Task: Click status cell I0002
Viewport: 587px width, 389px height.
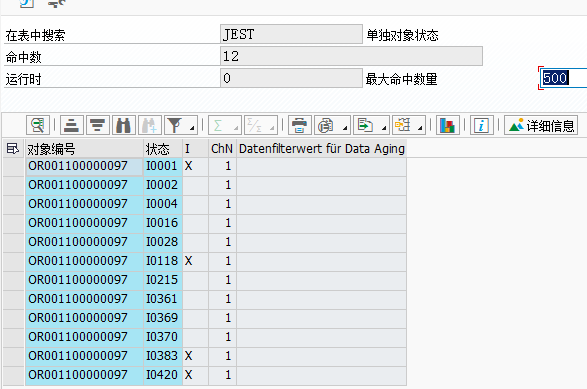Action: (x=163, y=185)
